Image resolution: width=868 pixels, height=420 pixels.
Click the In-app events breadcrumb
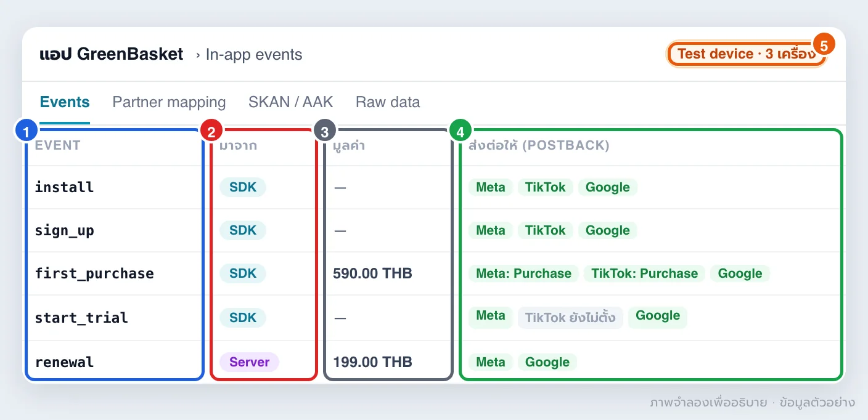(x=254, y=55)
